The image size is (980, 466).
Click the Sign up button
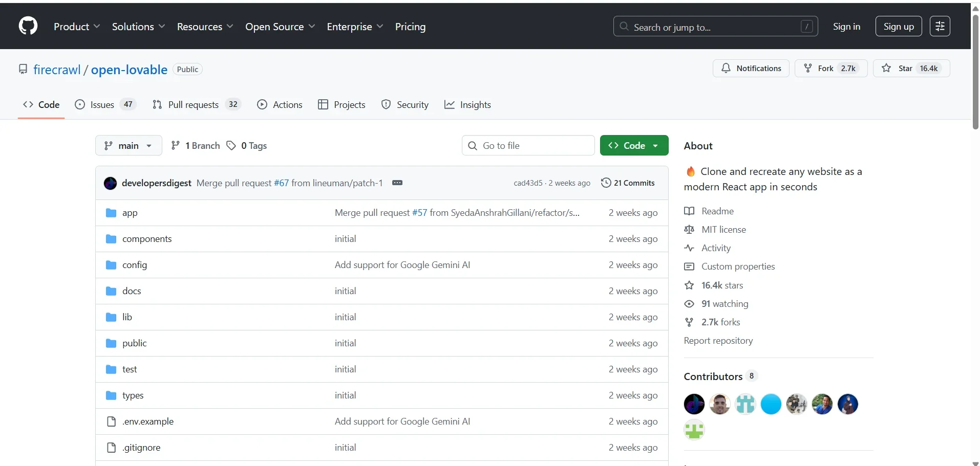[x=898, y=27]
